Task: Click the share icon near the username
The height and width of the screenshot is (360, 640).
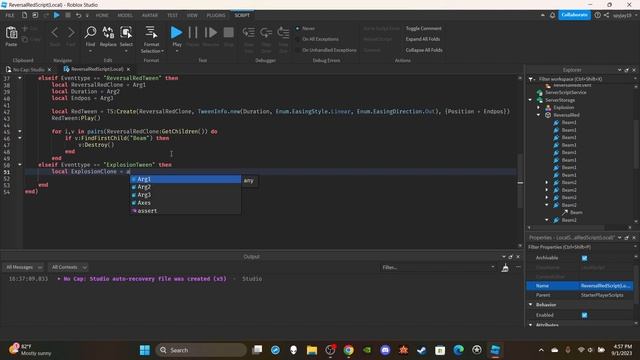Action: tap(606, 15)
